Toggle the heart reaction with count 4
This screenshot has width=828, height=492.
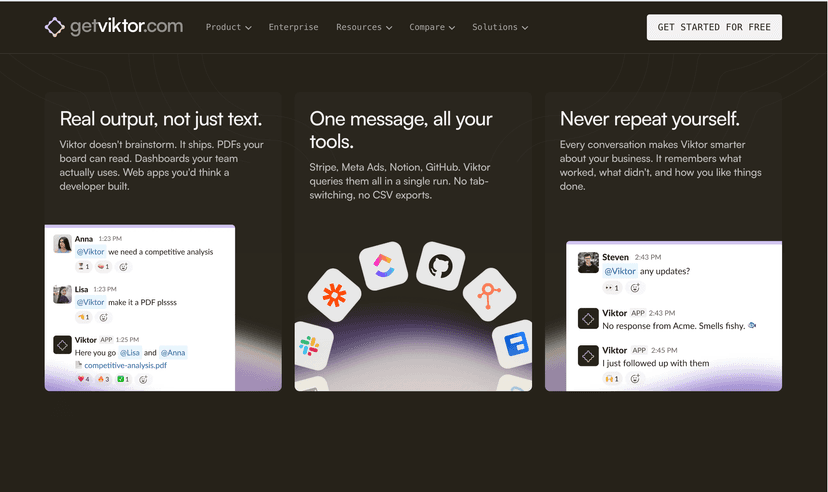click(83, 379)
